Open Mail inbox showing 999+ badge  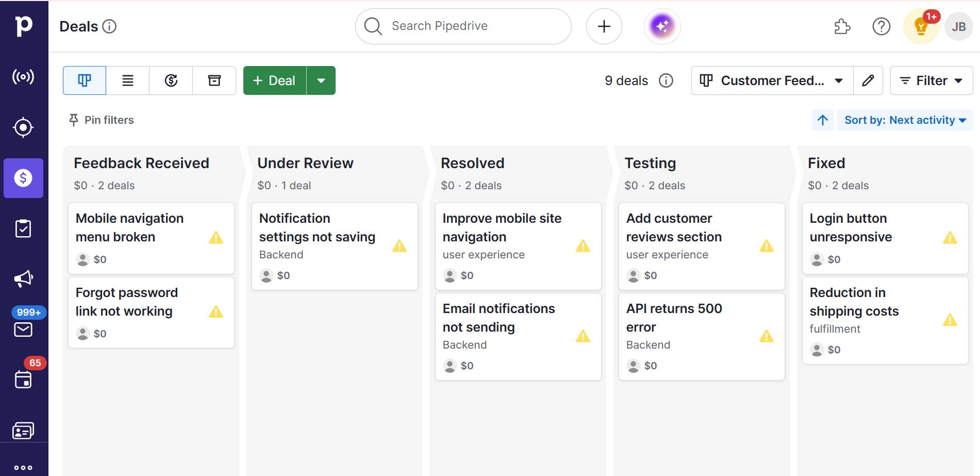click(x=24, y=329)
